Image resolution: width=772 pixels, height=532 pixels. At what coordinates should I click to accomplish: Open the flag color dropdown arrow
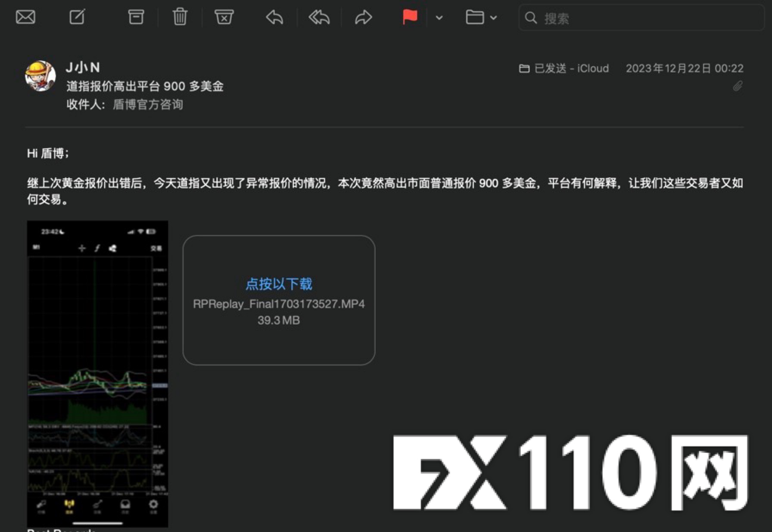point(439,18)
